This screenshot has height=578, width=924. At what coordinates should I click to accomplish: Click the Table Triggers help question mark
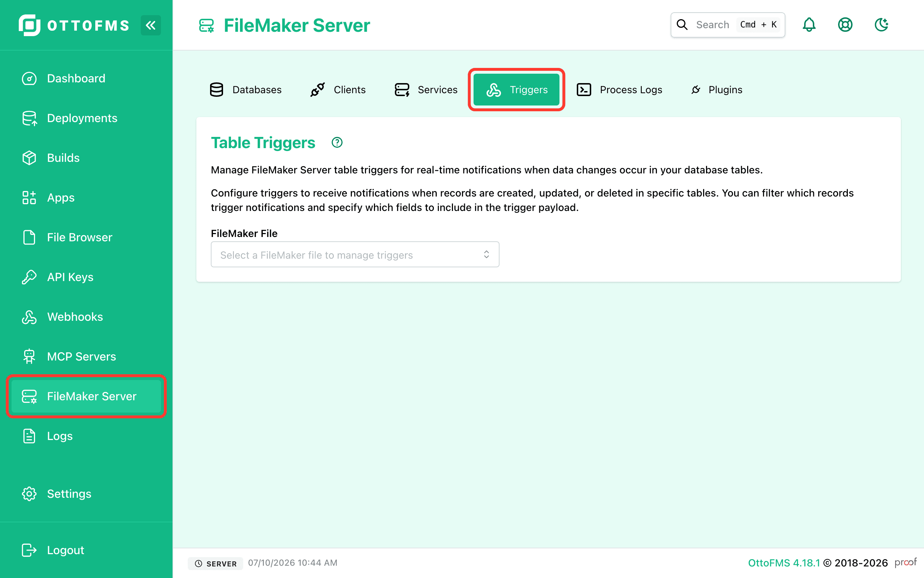[337, 143]
